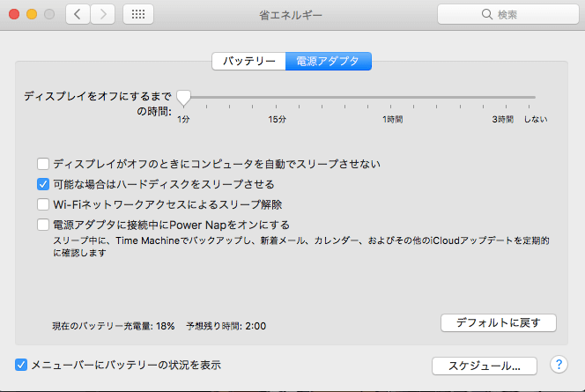Click the magnifier icon in search field
This screenshot has width=585, height=392.
[x=486, y=14]
